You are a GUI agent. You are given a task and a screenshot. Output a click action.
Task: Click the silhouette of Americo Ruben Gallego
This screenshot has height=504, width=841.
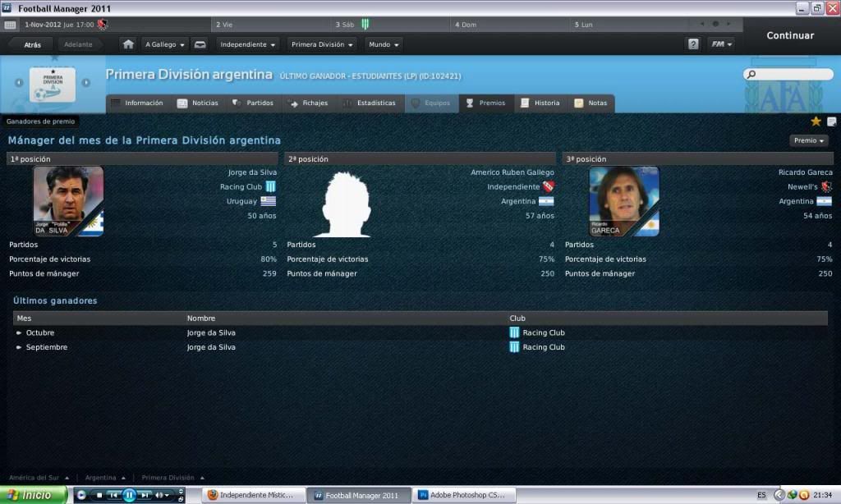click(x=343, y=204)
